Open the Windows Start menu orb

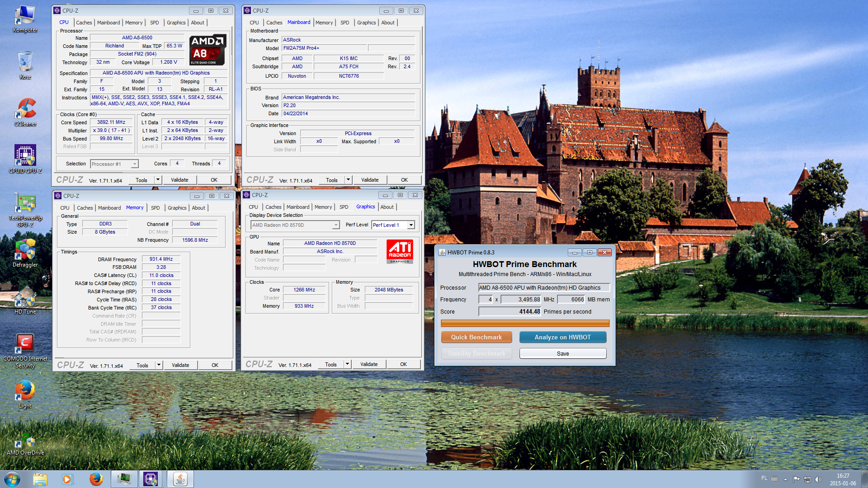(x=12, y=479)
